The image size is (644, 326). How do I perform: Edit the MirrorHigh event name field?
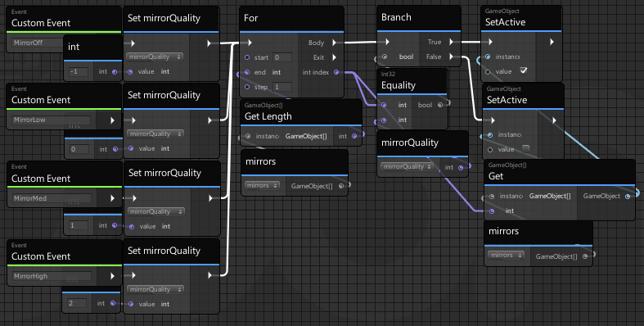[52, 276]
